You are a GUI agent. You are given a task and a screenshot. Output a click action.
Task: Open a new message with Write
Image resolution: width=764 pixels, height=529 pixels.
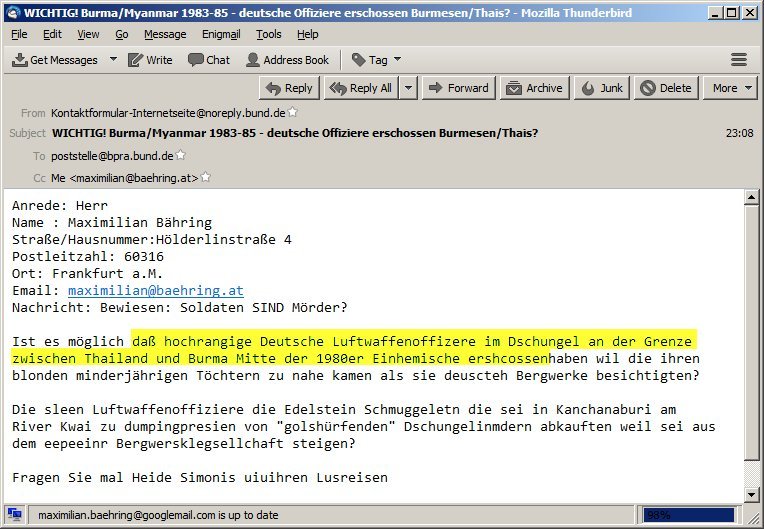click(x=149, y=60)
